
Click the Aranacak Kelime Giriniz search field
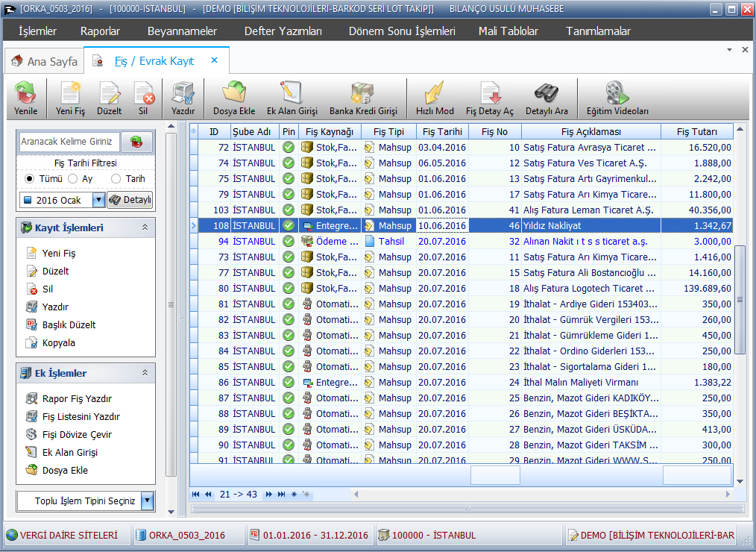pos(69,142)
